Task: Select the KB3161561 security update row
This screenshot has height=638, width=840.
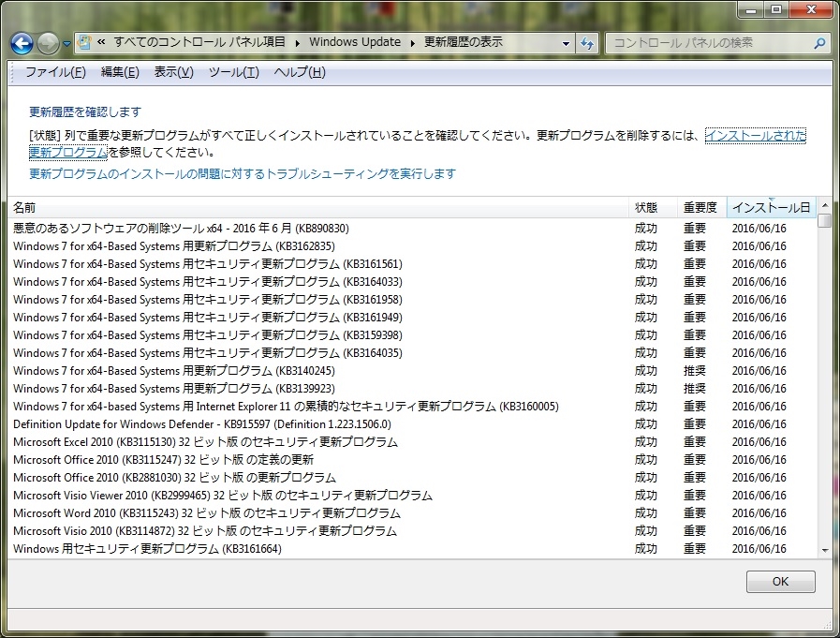Action: point(412,264)
